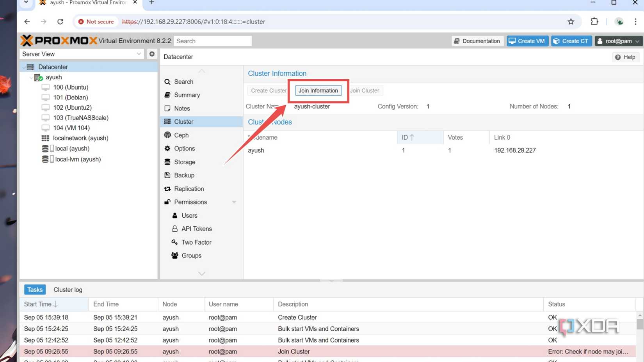Collapse the Datacenter tree expander
This screenshot has height=362, width=644.
23,67
